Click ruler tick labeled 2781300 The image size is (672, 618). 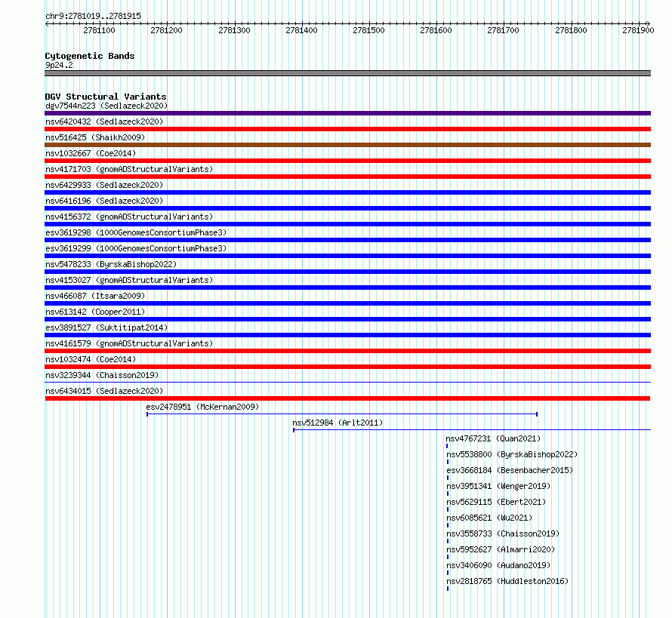pyautogui.click(x=234, y=30)
